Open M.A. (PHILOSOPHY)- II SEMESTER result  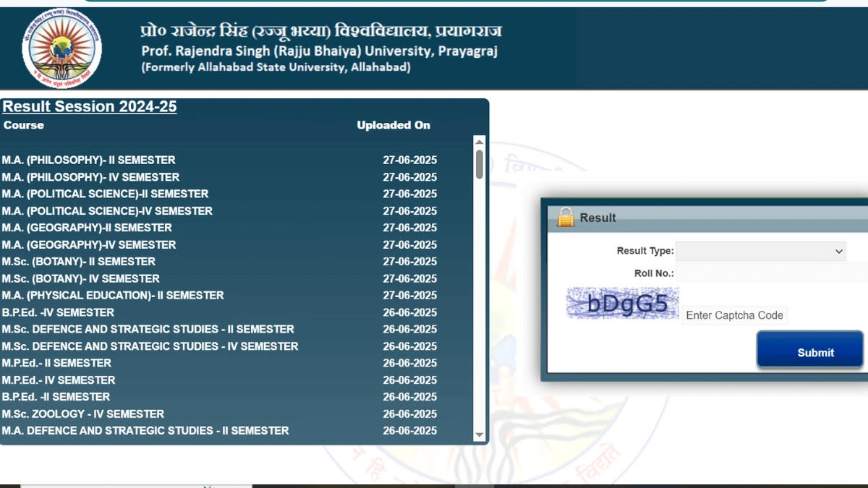point(88,160)
